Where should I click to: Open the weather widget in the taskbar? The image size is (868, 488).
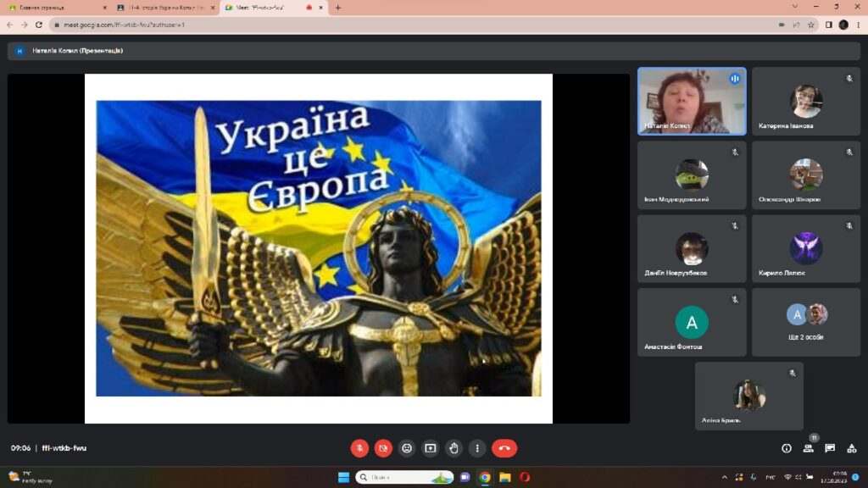[x=31, y=477]
